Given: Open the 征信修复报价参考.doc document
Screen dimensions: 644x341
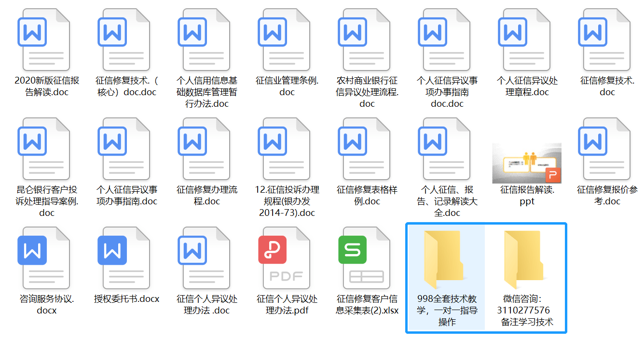Looking at the screenshot, I should click(608, 150).
